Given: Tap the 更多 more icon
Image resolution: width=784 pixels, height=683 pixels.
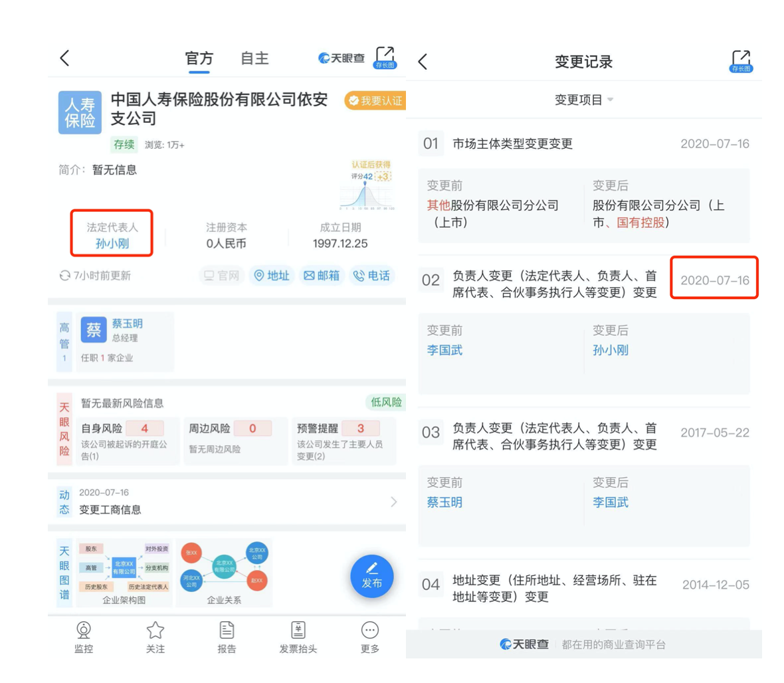Looking at the screenshot, I should (370, 636).
